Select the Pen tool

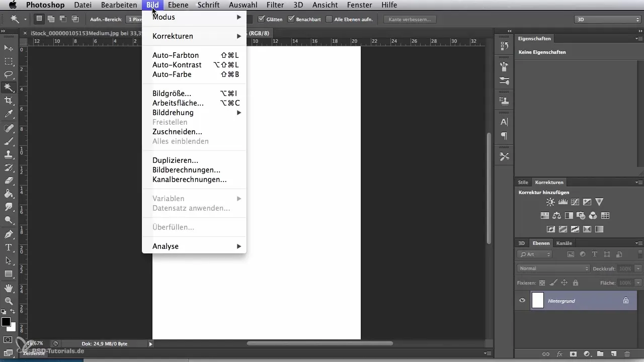(x=9, y=234)
